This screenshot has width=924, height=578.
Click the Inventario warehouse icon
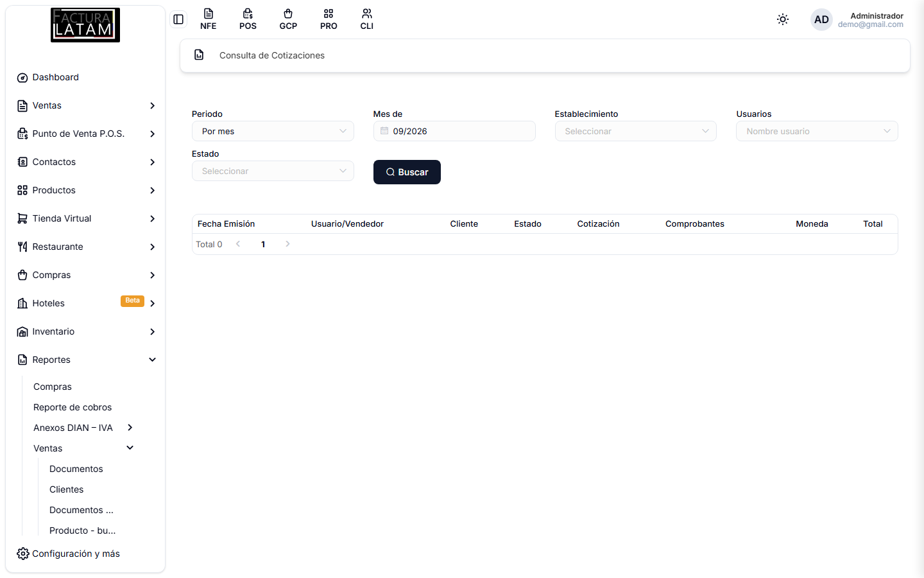coord(22,332)
